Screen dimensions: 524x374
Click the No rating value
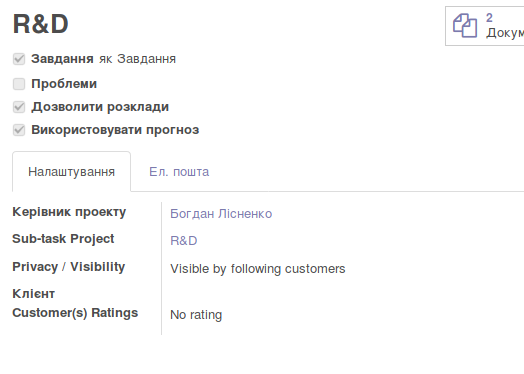point(196,315)
